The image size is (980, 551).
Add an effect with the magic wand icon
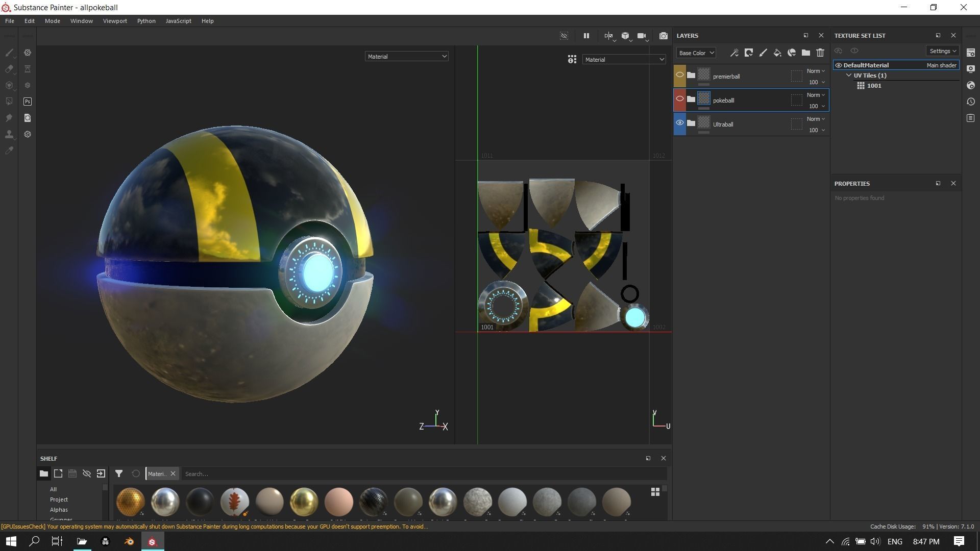[734, 53]
